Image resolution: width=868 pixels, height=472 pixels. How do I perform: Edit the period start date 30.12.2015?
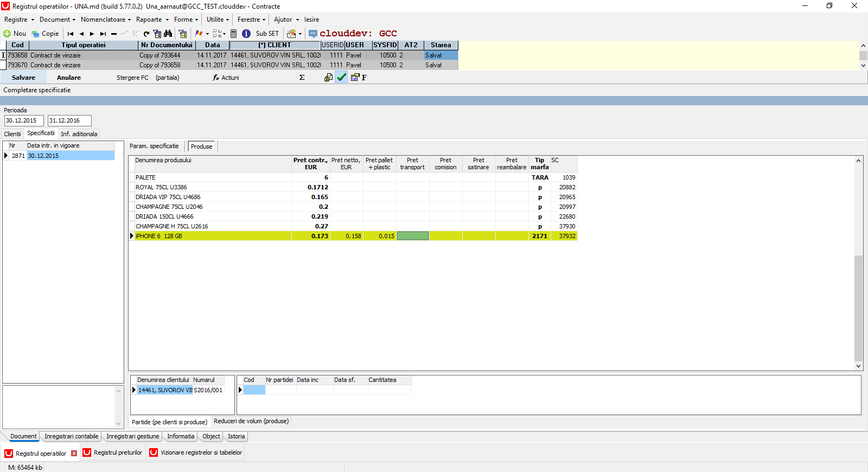pyautogui.click(x=24, y=120)
